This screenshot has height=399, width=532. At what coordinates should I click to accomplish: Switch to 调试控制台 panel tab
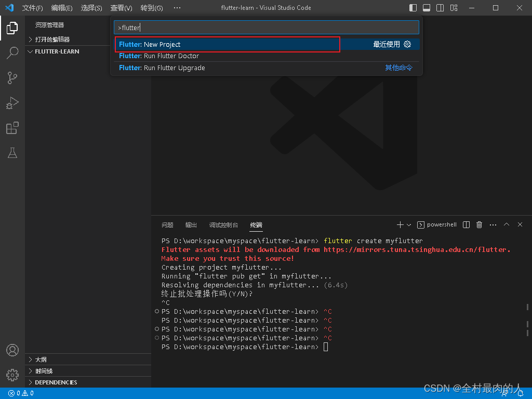(223, 225)
